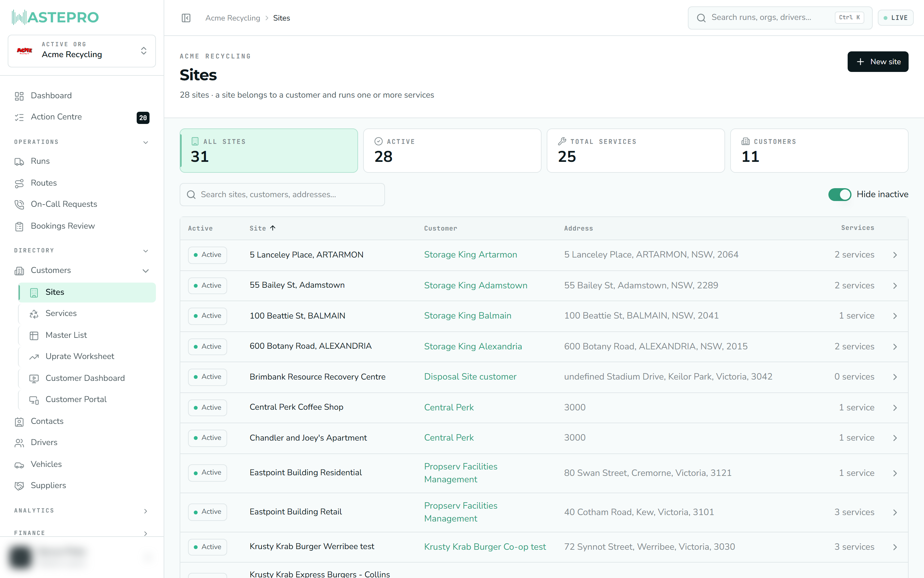Screen dimensions: 924x578
Task: Click the Vehicles car icon
Action: coord(19,465)
